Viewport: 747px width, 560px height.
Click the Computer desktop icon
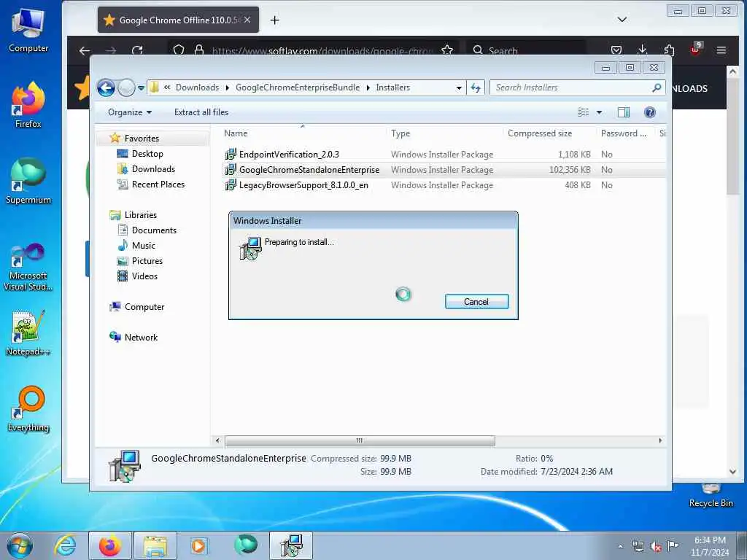point(28,31)
